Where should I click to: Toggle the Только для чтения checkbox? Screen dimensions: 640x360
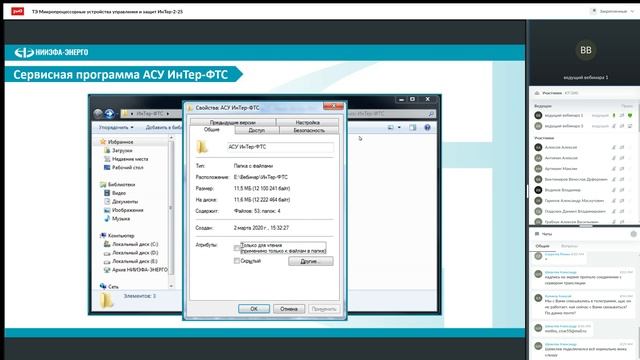pyautogui.click(x=237, y=247)
